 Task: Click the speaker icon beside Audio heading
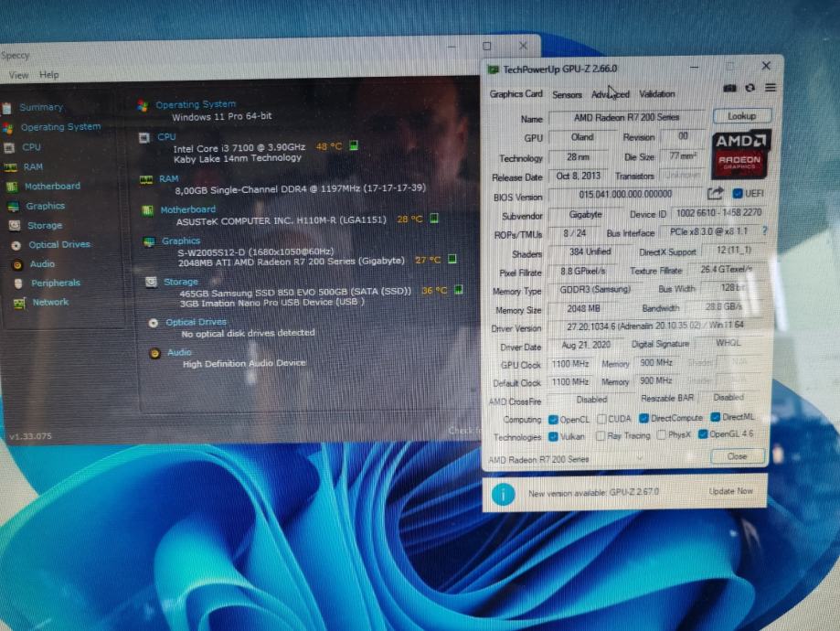[154, 353]
